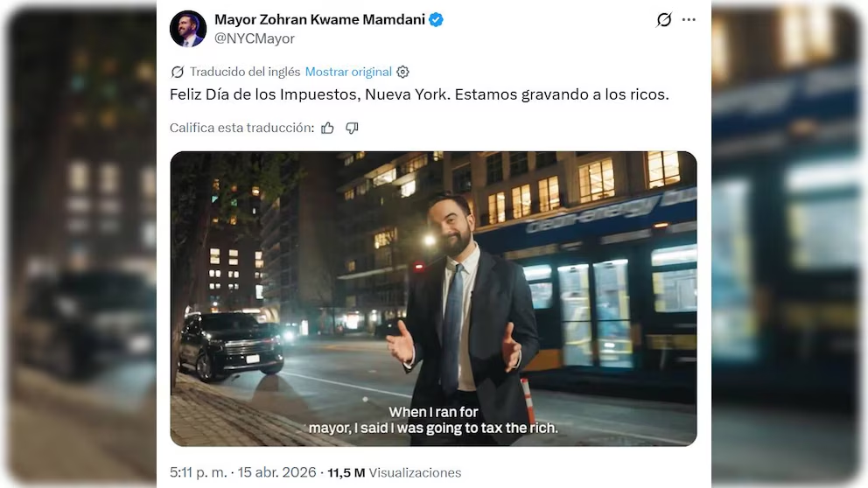868x488 pixels.
Task: Click 'Mostrar original' to show original text
Action: tap(348, 72)
